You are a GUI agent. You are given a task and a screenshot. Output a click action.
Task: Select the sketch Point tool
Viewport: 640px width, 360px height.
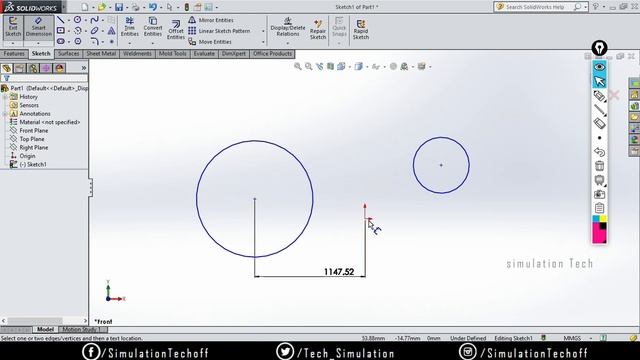pos(111,42)
